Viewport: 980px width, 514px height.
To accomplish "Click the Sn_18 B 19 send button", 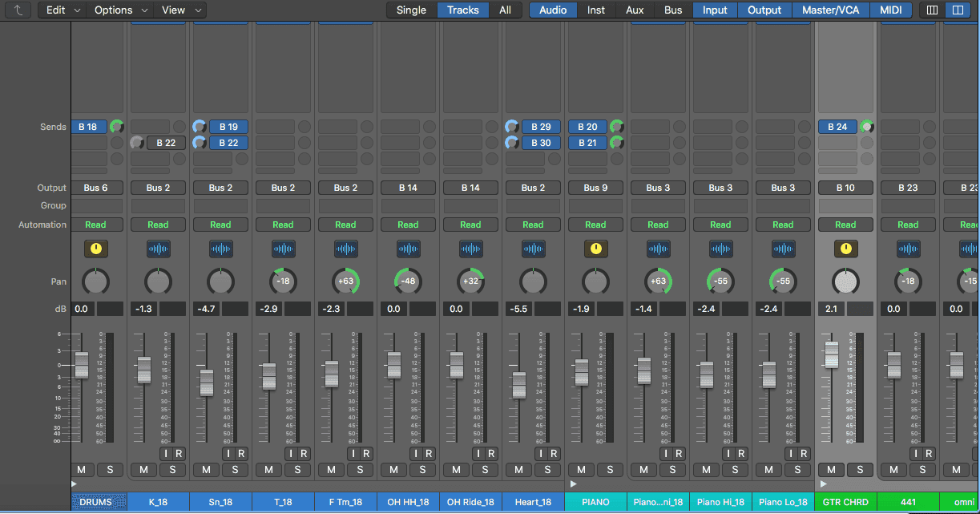I will (228, 127).
